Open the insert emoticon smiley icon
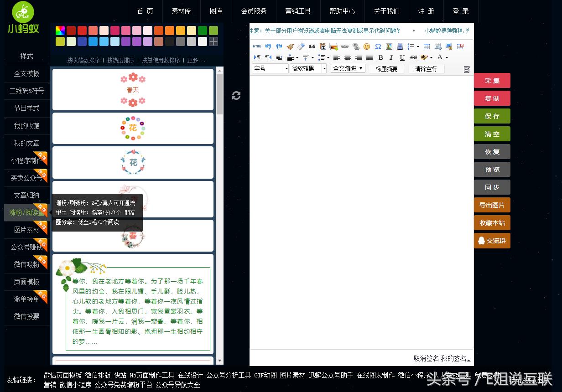The image size is (562, 392). pyautogui.click(x=366, y=46)
